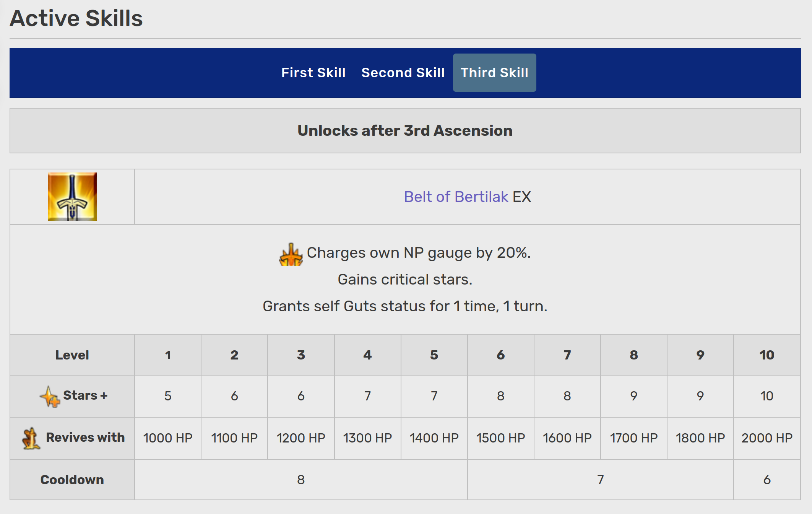Open the Belt of Bertilak link

pyautogui.click(x=456, y=197)
